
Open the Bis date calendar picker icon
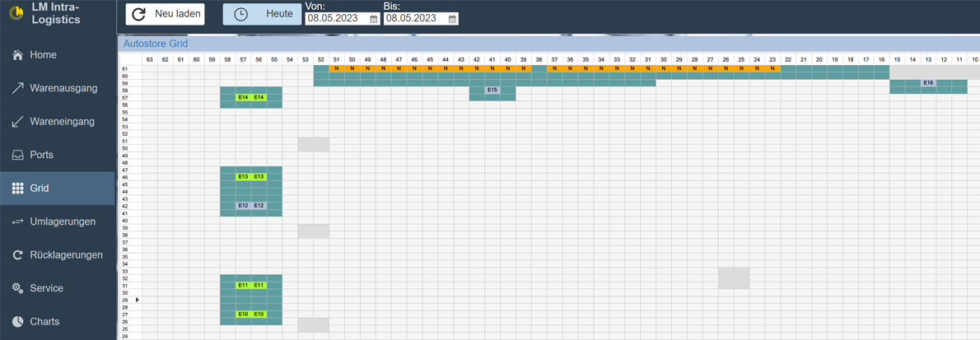(x=452, y=19)
